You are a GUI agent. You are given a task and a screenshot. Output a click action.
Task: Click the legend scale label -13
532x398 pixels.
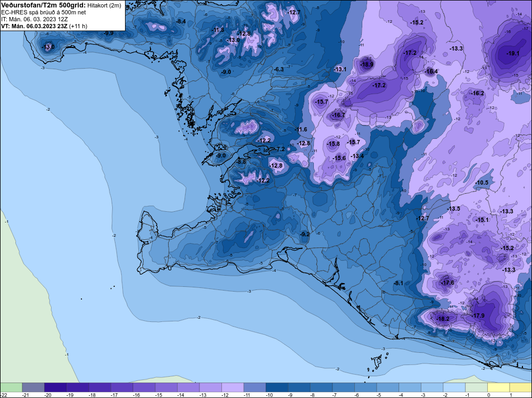pos(202,395)
